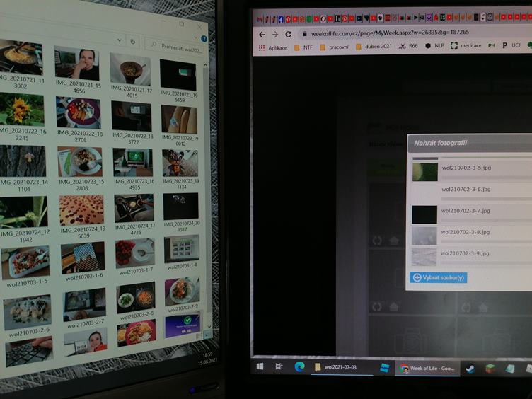Select file wol210703-2-8 in Explorer
This screenshot has height=399, width=532.
[x=137, y=301]
